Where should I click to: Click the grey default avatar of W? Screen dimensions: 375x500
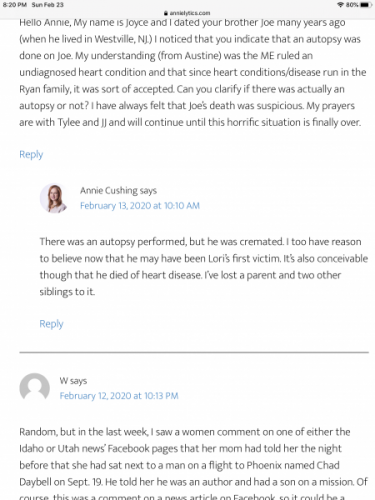tap(34, 388)
